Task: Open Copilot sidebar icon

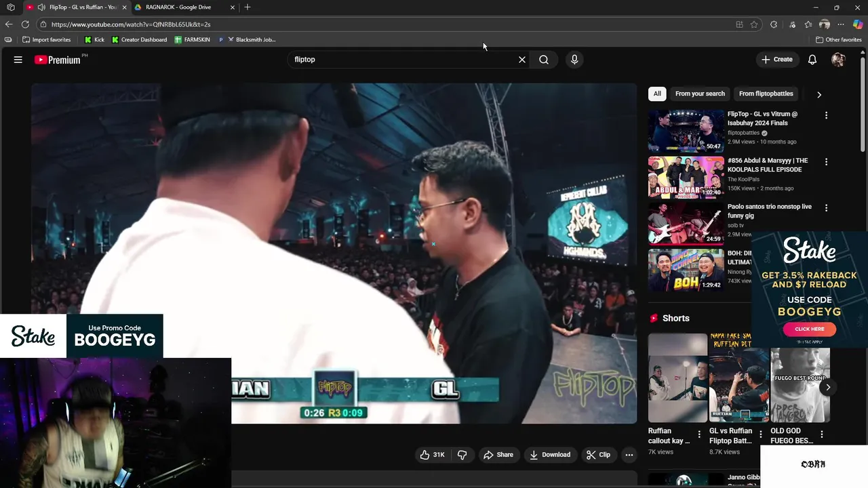Action: (x=858, y=24)
